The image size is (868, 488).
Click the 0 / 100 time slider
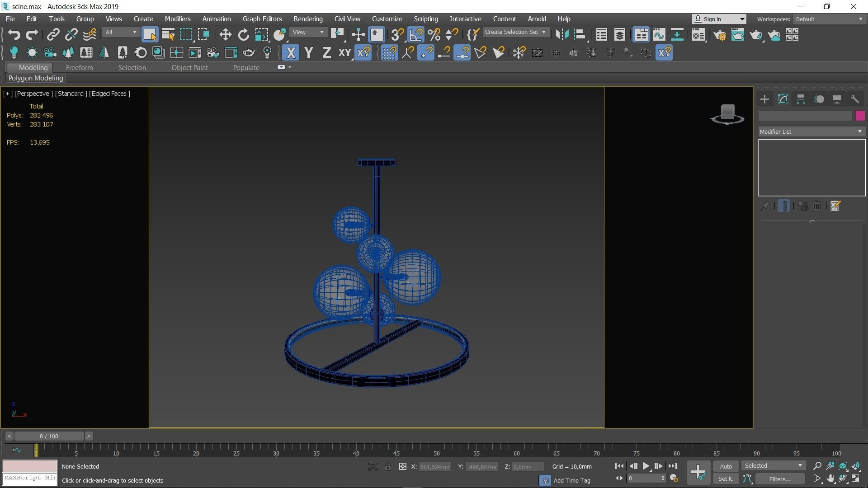pos(49,436)
